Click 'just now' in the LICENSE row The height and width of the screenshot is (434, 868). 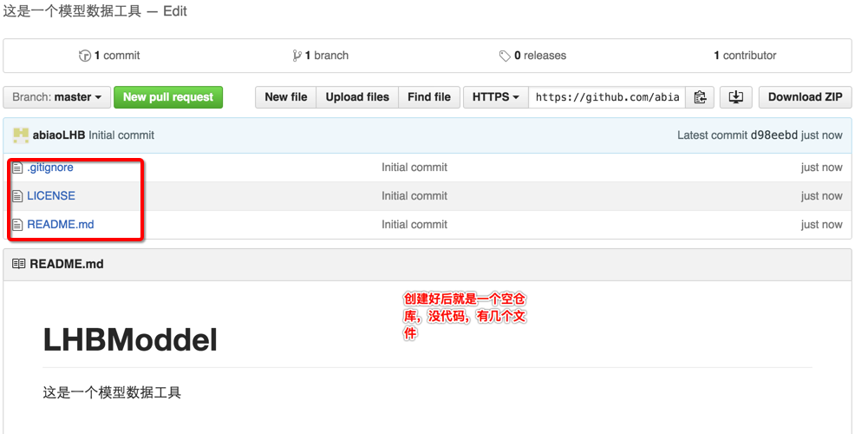pyautogui.click(x=821, y=195)
